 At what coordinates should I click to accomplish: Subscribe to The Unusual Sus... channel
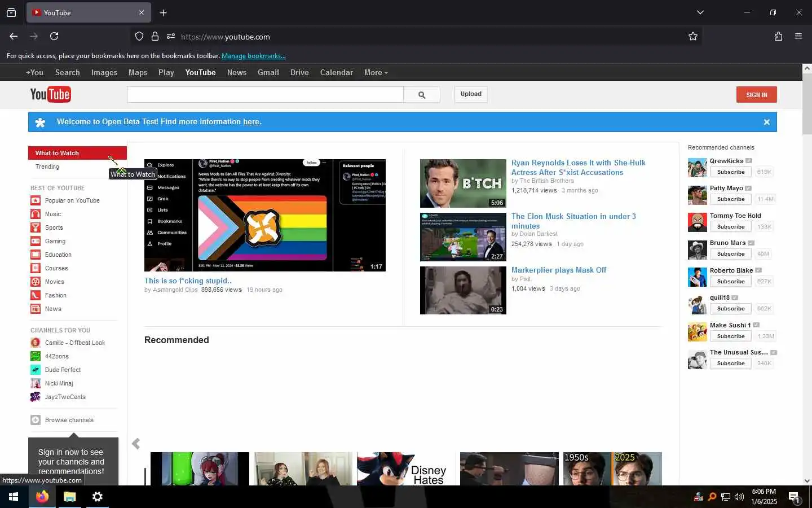pyautogui.click(x=731, y=364)
